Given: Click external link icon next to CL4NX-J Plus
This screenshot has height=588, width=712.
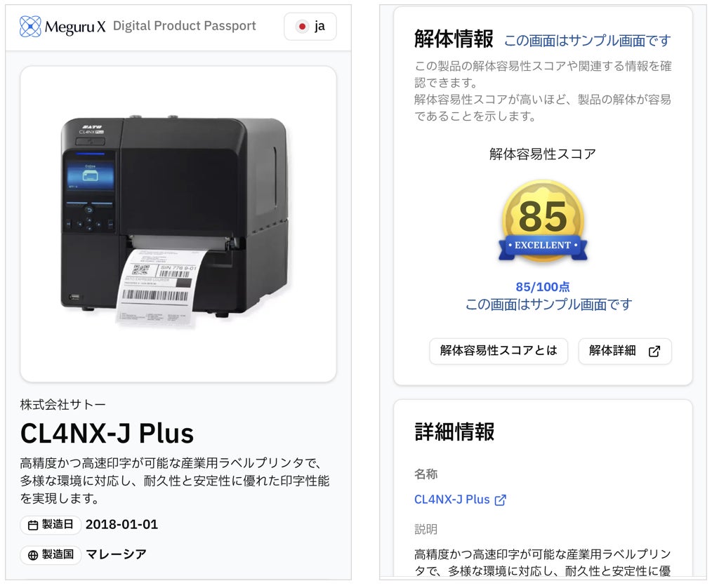Looking at the screenshot, I should click(500, 500).
